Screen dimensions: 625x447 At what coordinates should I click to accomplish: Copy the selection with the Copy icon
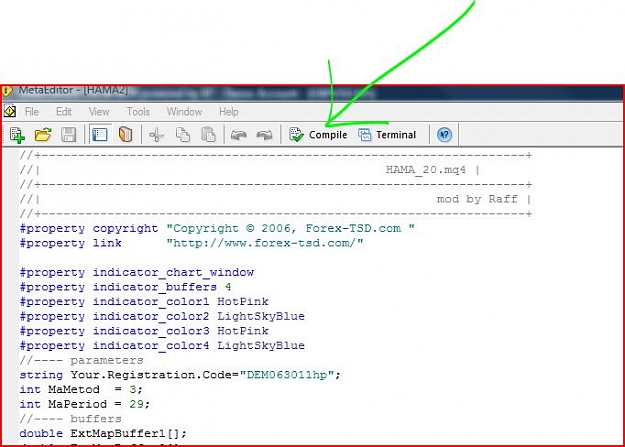pos(183,135)
